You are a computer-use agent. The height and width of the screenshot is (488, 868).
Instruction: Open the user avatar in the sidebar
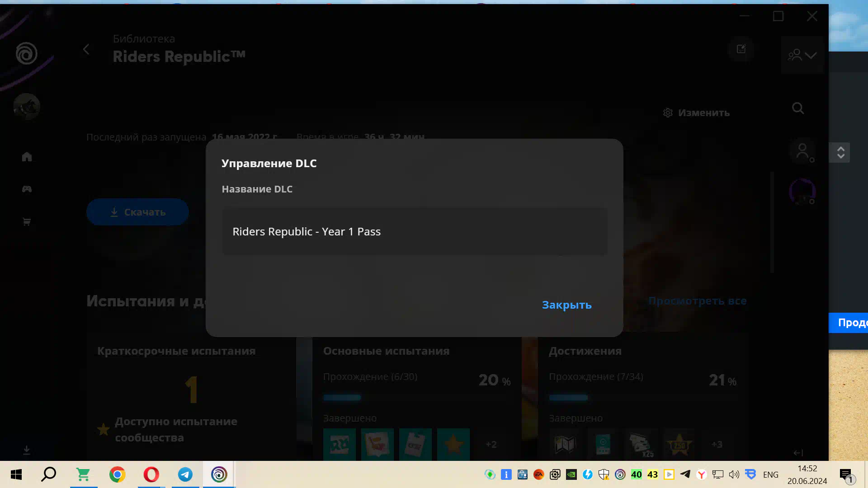tap(27, 107)
